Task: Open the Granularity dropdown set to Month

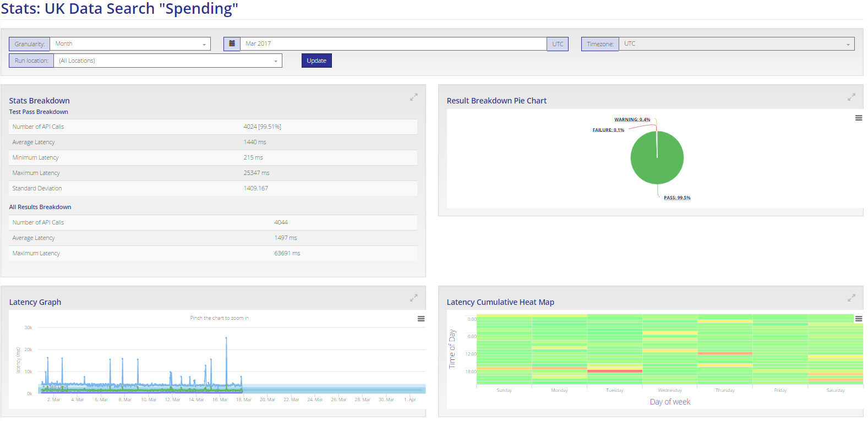Action: [x=130, y=44]
